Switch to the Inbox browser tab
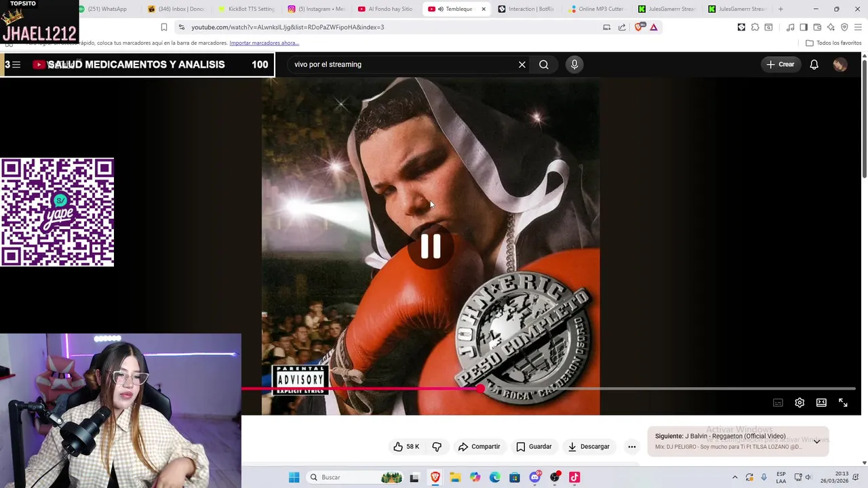This screenshot has width=868, height=488. coord(176,9)
